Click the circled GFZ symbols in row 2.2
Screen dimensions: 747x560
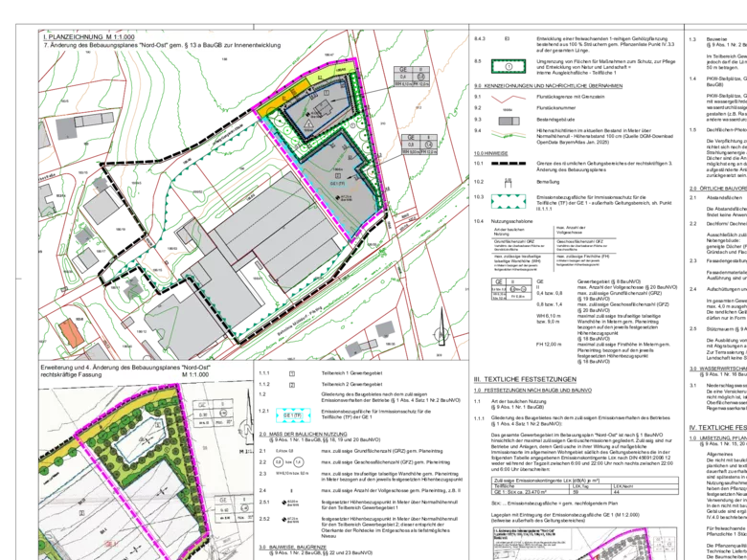coord(289,462)
